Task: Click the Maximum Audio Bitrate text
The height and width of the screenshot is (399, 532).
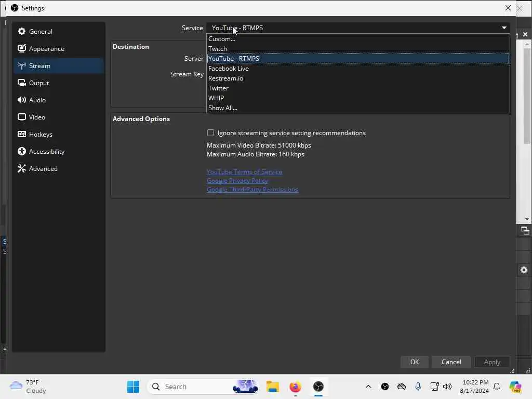Action: [256, 154]
